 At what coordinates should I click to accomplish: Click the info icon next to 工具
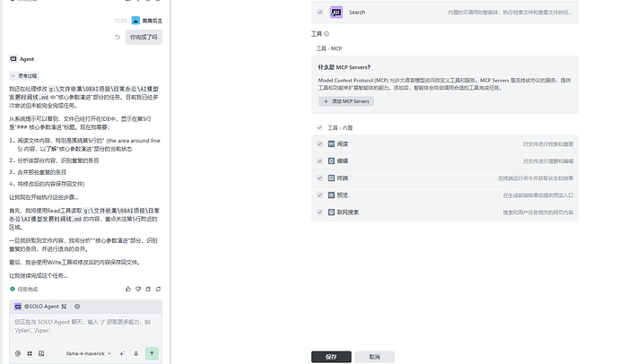tap(327, 34)
